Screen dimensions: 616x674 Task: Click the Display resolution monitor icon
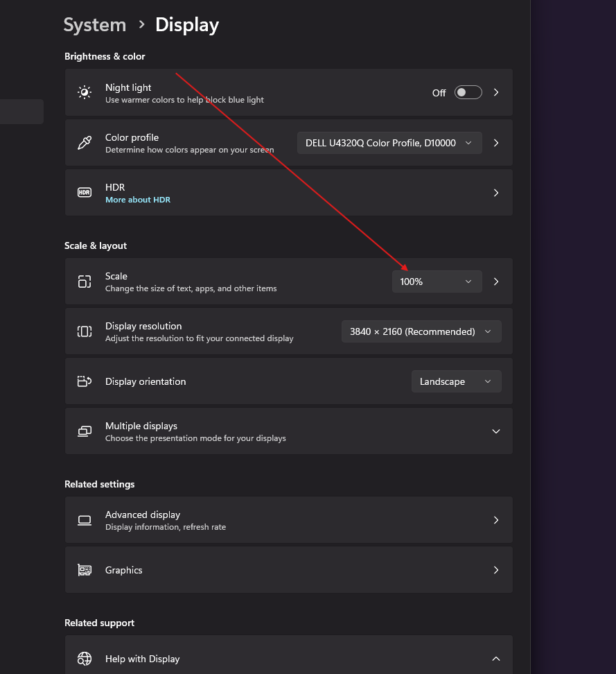(84, 331)
